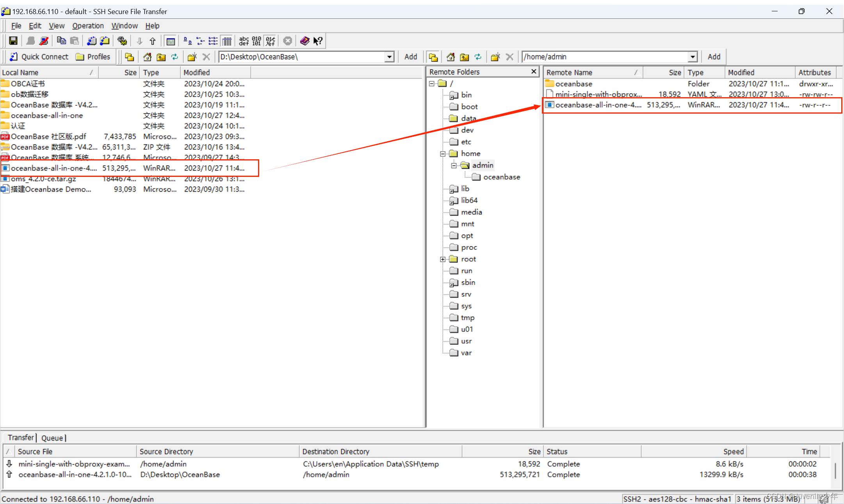Open the remote path dropdown
Screen dimensions: 844x504
point(693,57)
